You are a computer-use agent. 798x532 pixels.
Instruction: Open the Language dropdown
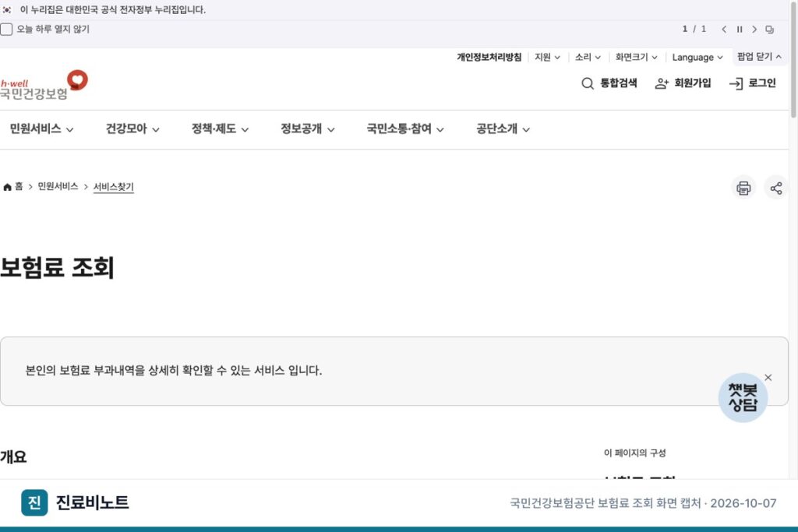[697, 57]
